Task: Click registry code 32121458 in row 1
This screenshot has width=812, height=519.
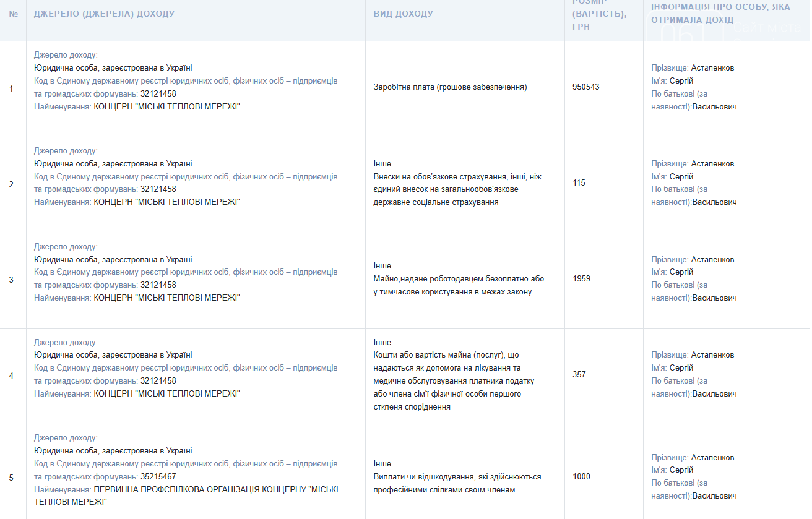Action: (x=158, y=94)
